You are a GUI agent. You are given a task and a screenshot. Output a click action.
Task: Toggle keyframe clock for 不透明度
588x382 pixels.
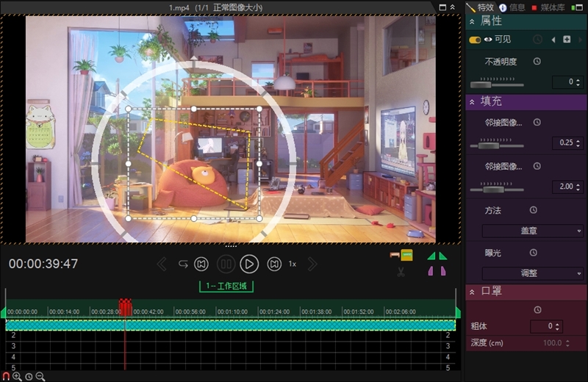click(537, 61)
